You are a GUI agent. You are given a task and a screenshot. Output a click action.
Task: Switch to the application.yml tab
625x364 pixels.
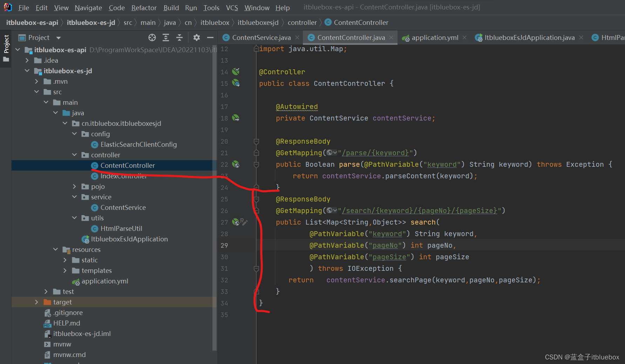click(x=435, y=37)
